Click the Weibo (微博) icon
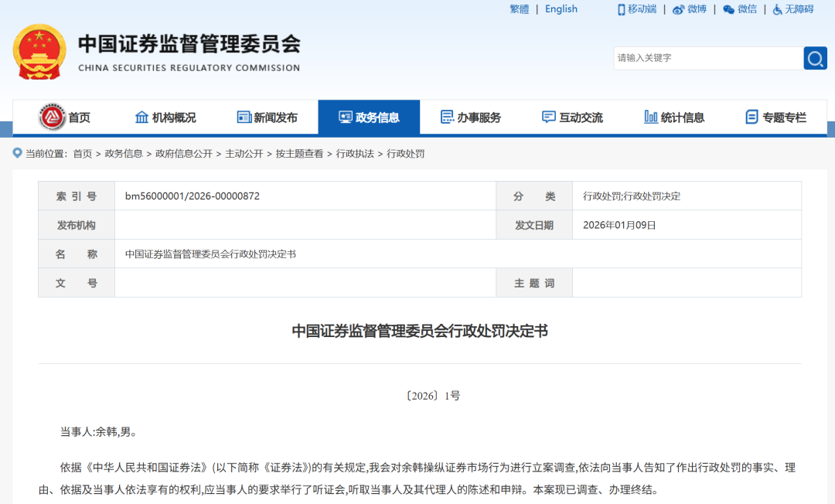 pyautogui.click(x=678, y=9)
